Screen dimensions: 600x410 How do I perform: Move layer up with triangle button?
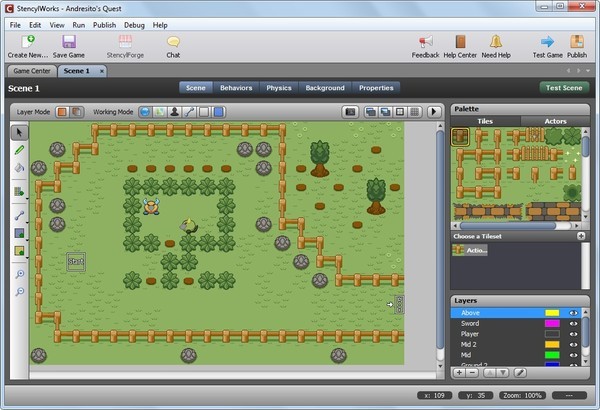tap(489, 372)
